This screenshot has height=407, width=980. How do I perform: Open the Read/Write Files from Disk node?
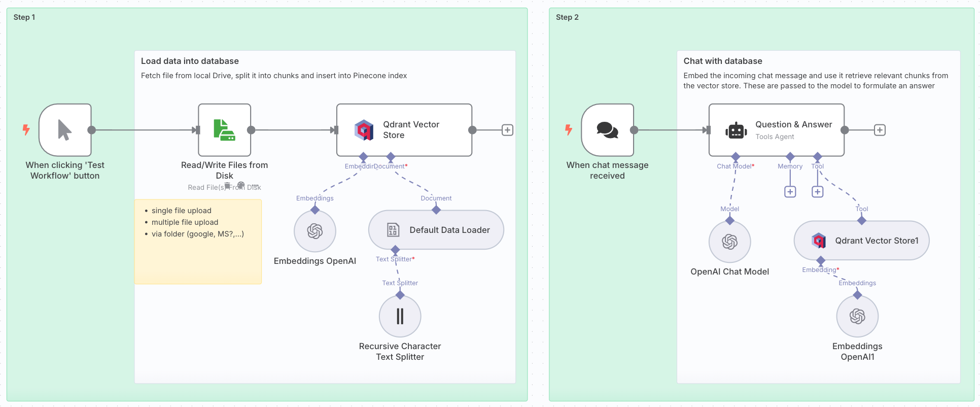224,130
